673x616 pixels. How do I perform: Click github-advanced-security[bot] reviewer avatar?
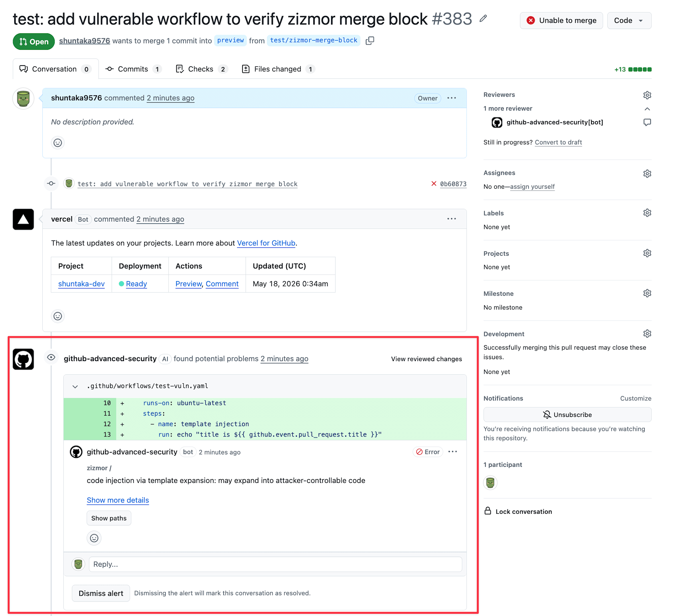(497, 123)
